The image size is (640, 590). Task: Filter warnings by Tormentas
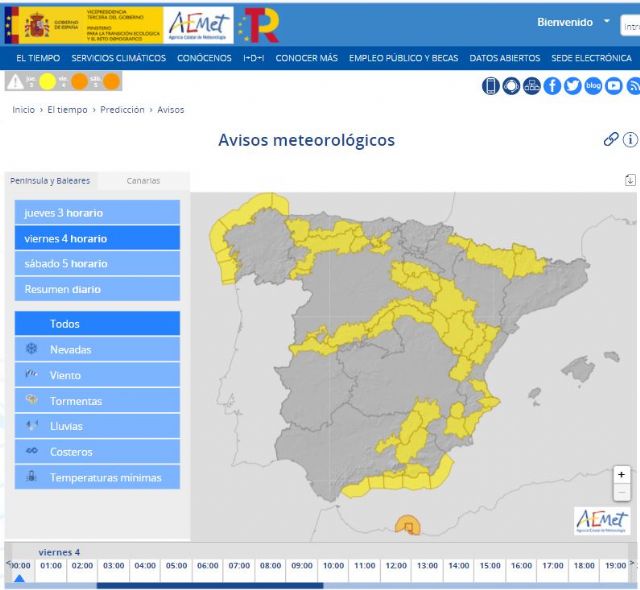click(x=97, y=401)
